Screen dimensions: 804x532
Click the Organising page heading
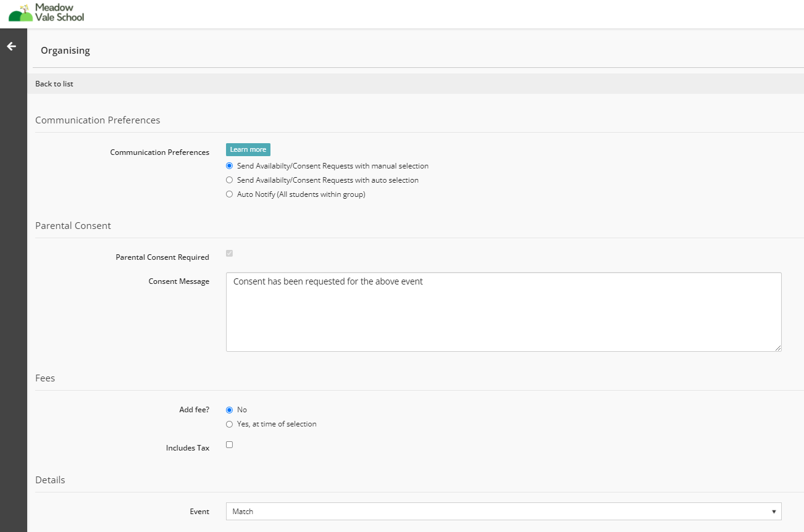pos(65,51)
